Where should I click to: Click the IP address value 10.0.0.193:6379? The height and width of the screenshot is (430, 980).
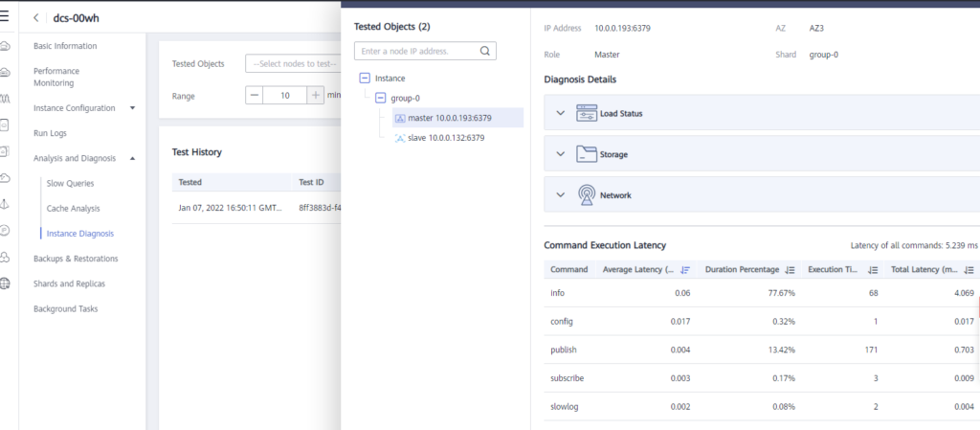coord(624,28)
